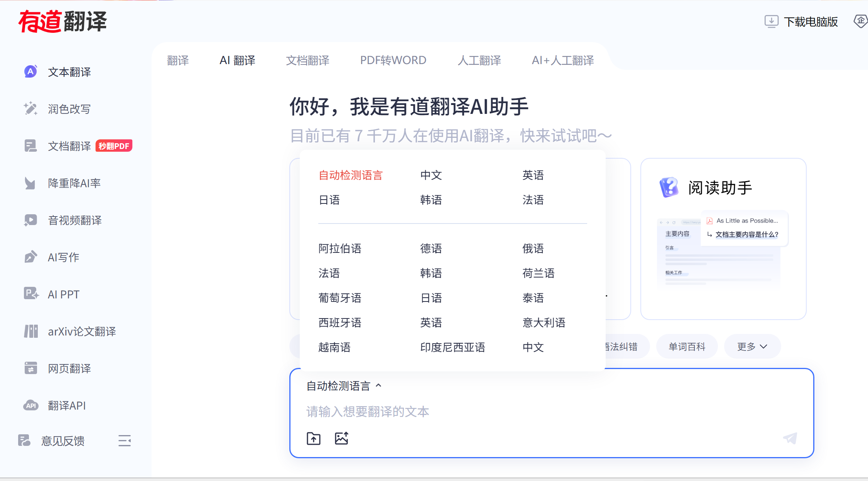Click the file upload icon in the input box
868x481 pixels.
[x=314, y=438]
